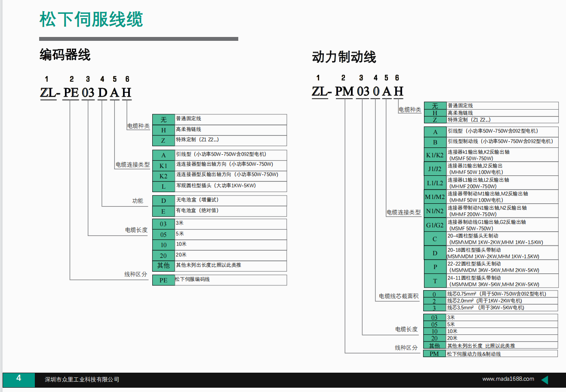The height and width of the screenshot is (392, 566).
Task: Select the green 0 cell for 线芯0.75mm²
Action: click(435, 294)
